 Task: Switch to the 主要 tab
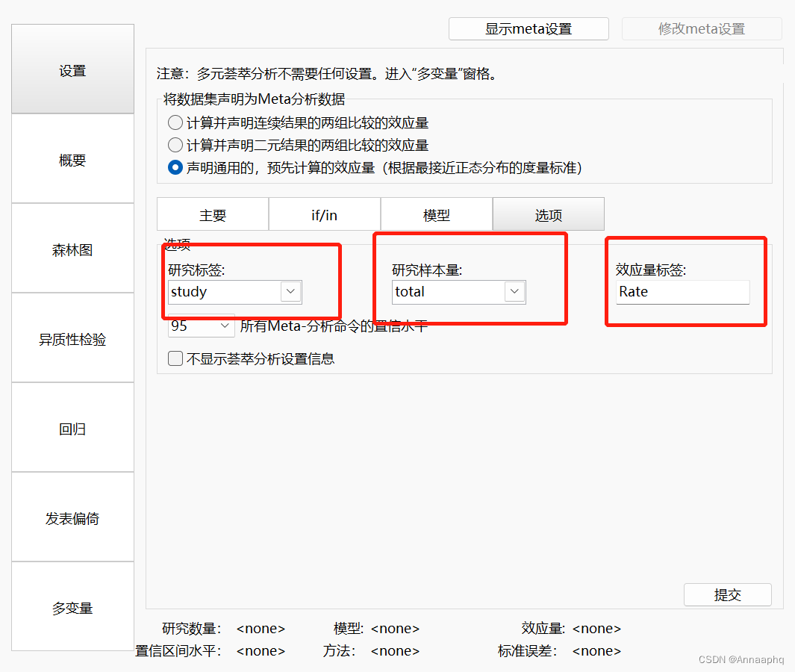click(x=212, y=214)
